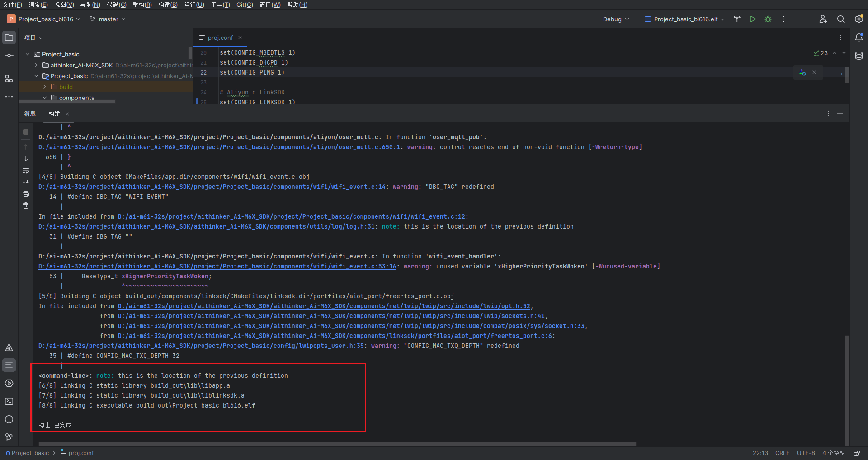The image size is (868, 460).
Task: Click the project tree horizontal scrollbar
Action: coord(67,102)
